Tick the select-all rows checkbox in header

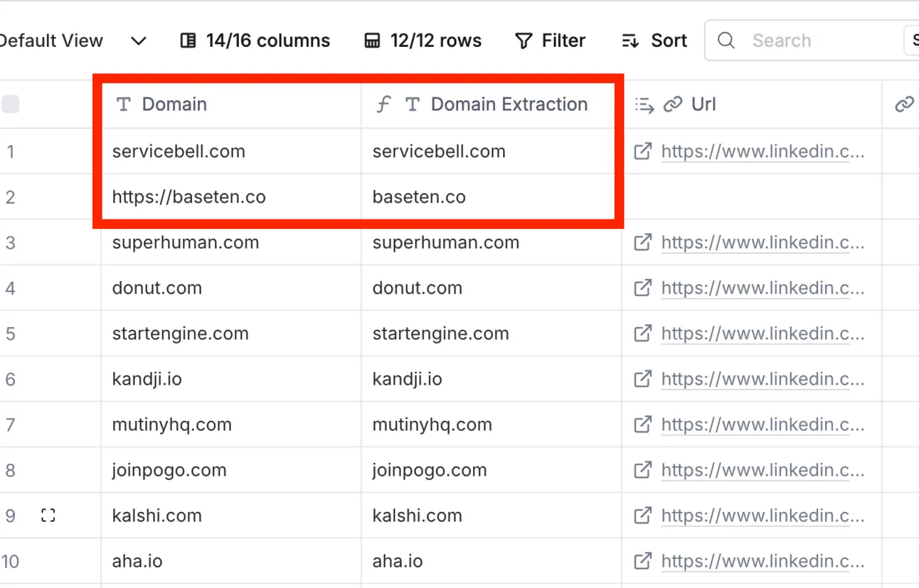point(11,105)
